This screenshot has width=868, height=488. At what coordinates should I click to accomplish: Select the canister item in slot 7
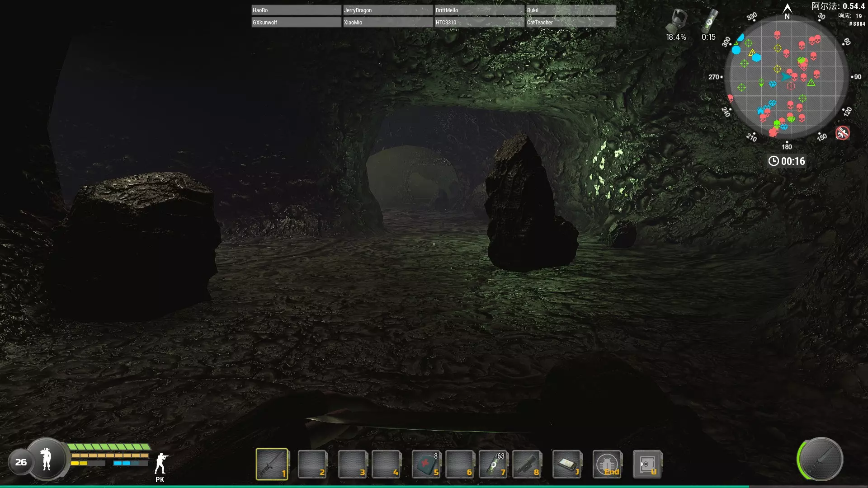(493, 464)
